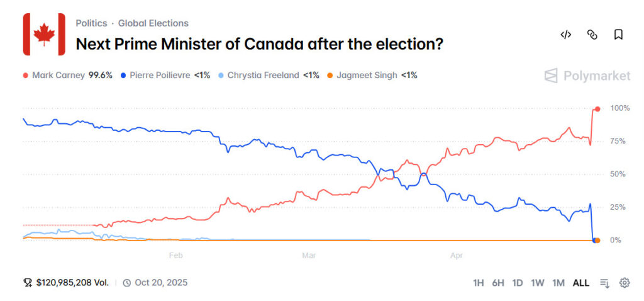Open chart settings gear icon
Image resolution: width=644 pixels, height=301 pixels.
pyautogui.click(x=625, y=283)
